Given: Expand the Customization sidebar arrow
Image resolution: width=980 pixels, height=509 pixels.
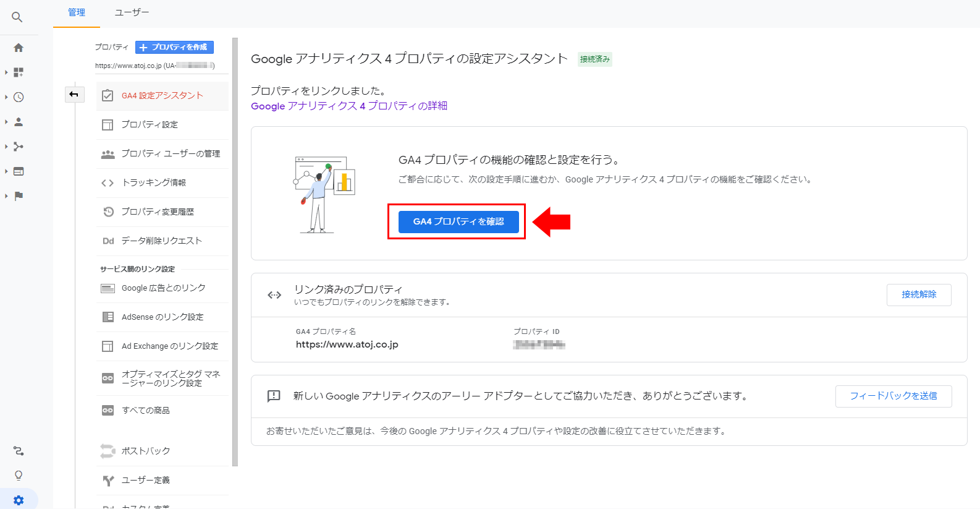Looking at the screenshot, I should click(x=6, y=72).
